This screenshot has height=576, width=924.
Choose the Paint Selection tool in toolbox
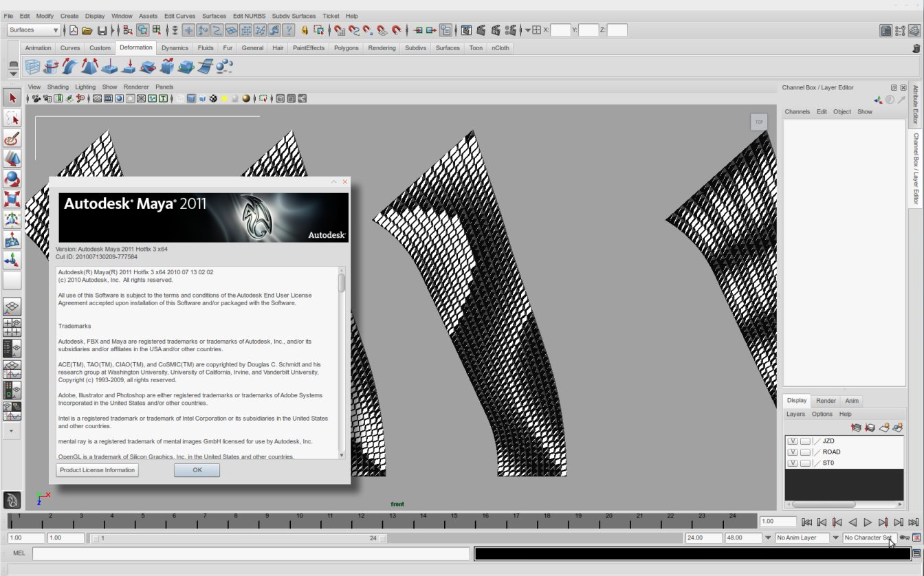click(x=12, y=139)
